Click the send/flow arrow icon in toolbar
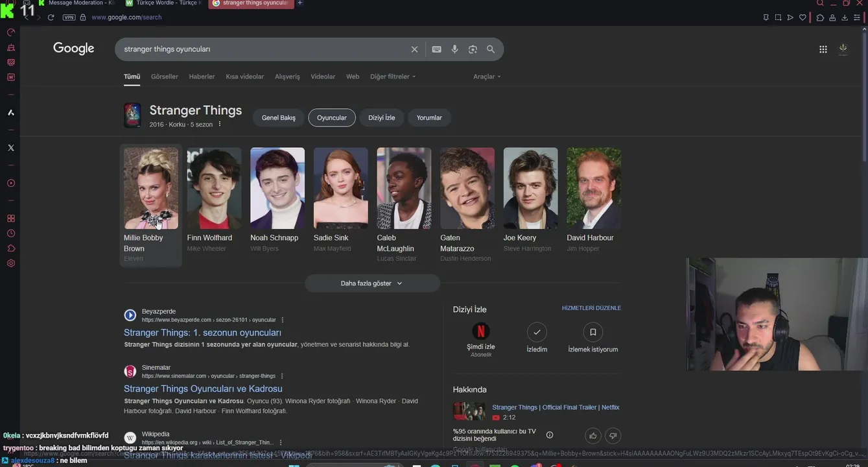868x467 pixels. click(x=790, y=18)
